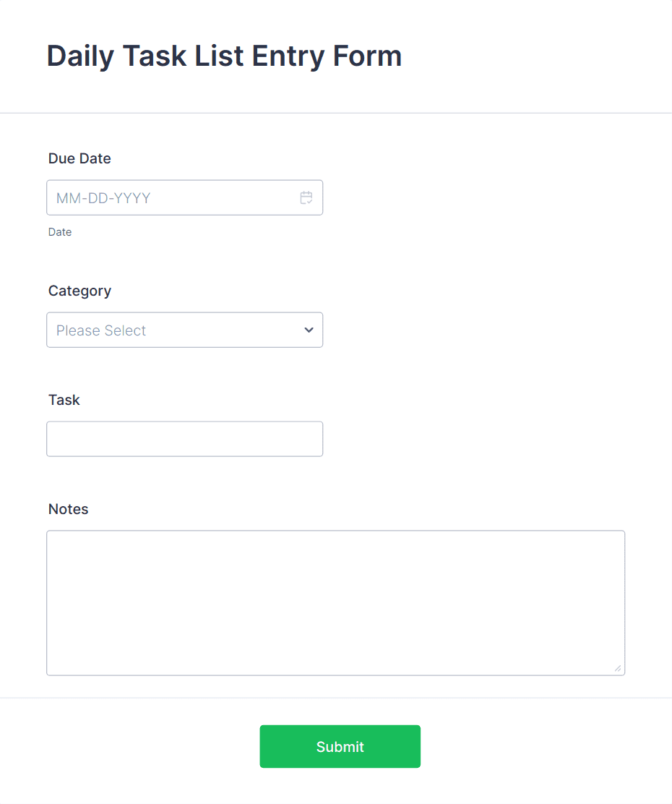Click the Notes textarea resize handle
Image resolution: width=672 pixels, height=804 pixels.
click(x=619, y=669)
